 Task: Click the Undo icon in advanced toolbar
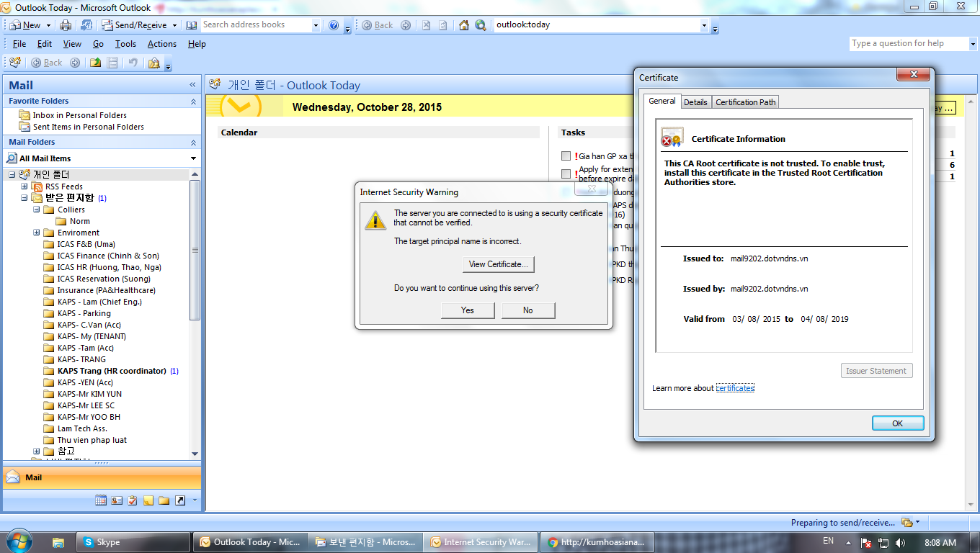pos(133,63)
